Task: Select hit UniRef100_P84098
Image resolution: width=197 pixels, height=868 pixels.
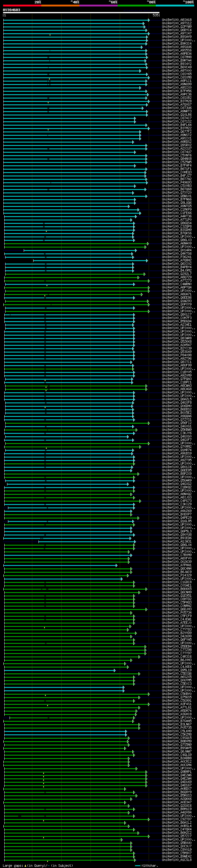Action: (177, 355)
